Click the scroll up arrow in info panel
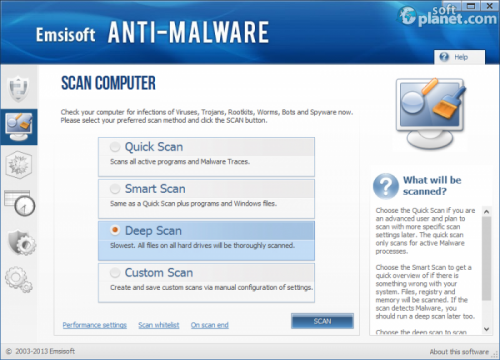Viewport: 500px width, 360px height. (486, 211)
